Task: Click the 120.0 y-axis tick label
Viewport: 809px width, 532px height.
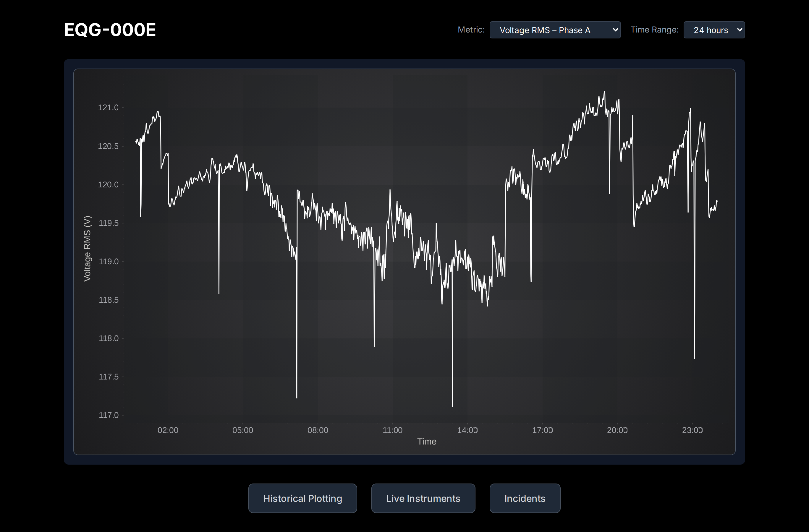Action: pyautogui.click(x=108, y=184)
